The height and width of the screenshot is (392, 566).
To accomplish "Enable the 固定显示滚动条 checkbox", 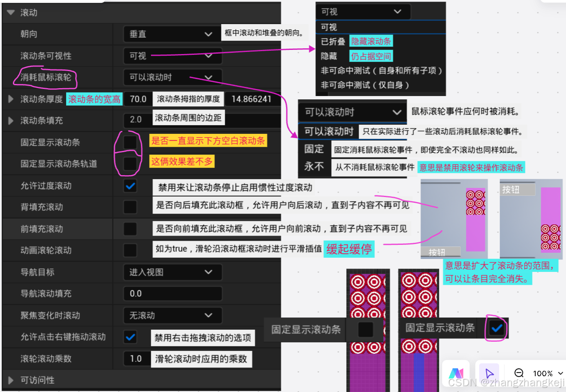I will tap(130, 142).
